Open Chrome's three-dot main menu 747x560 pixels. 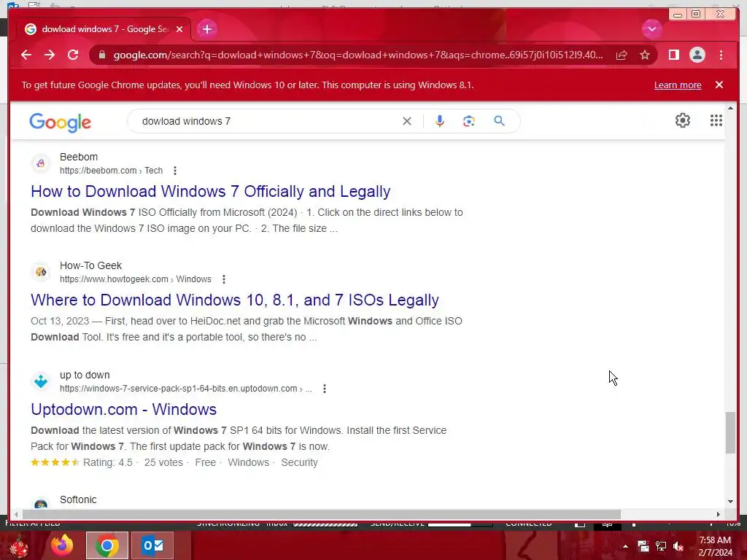click(x=721, y=55)
